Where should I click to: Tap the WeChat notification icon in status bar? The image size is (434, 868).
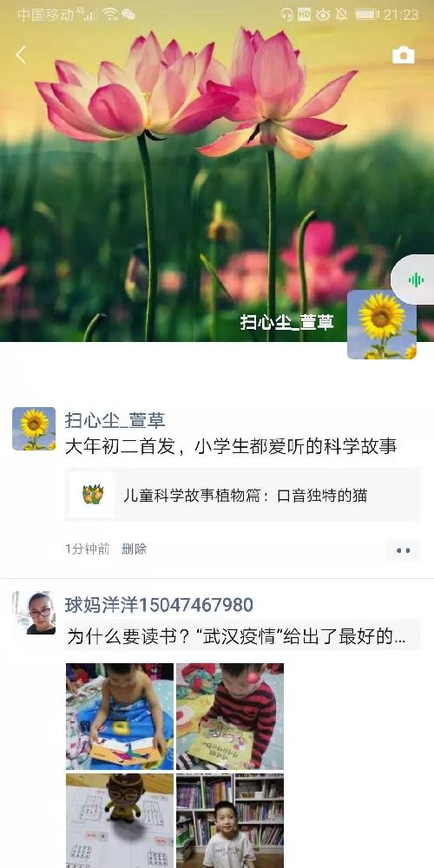coord(128,15)
